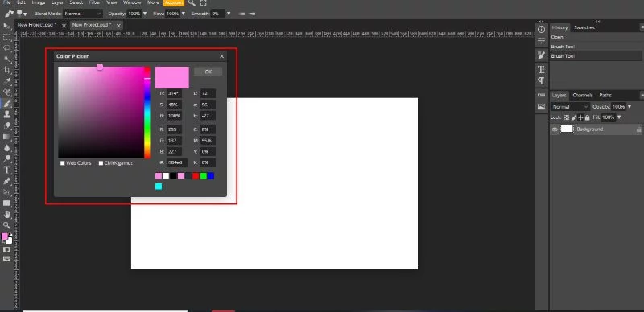644x312 pixels.
Task: Switch to the Channels tab
Action: click(x=582, y=95)
